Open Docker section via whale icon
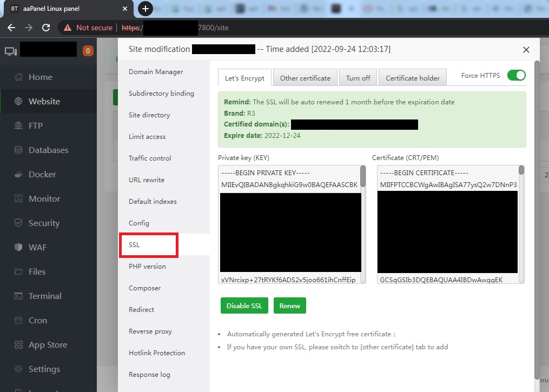 point(19,175)
